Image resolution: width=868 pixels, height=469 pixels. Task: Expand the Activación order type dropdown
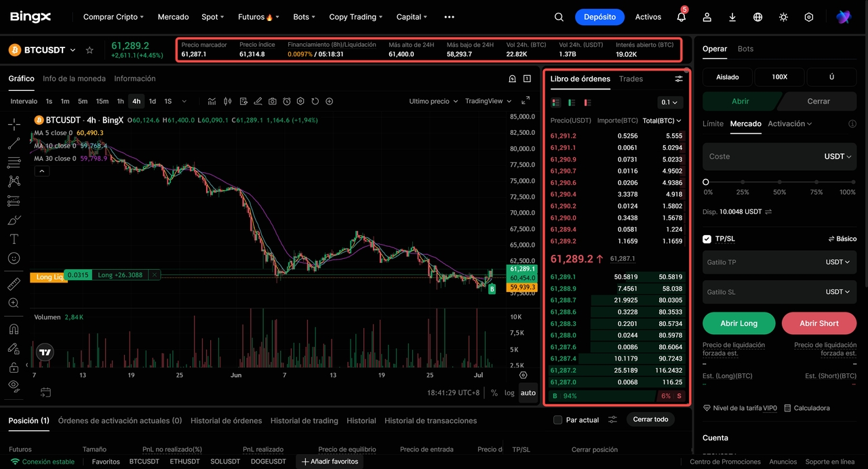tap(789, 123)
